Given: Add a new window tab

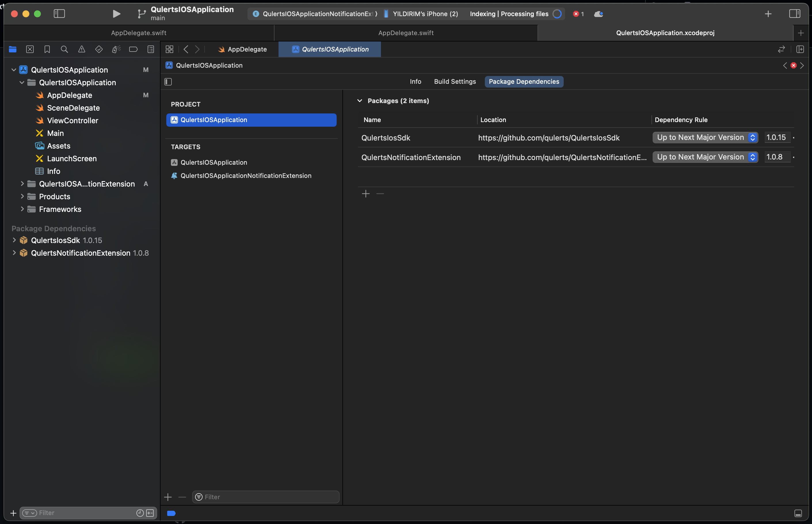Looking at the screenshot, I should coord(801,33).
